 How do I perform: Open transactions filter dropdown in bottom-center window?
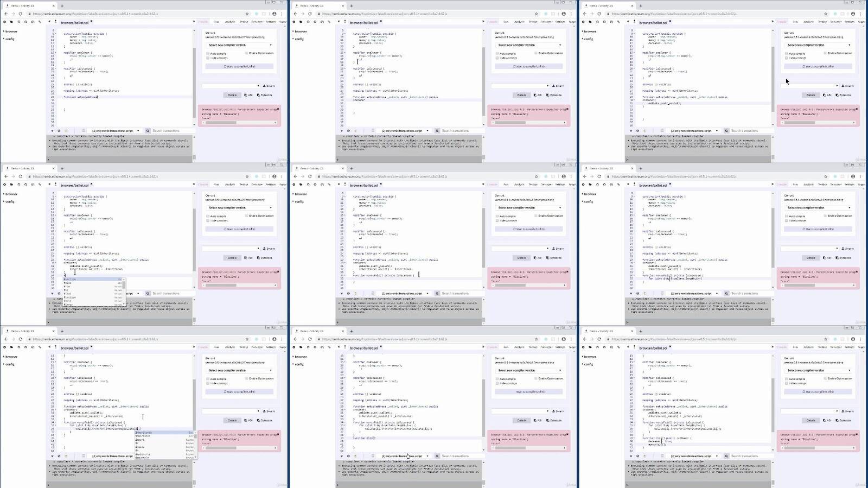tap(405, 456)
